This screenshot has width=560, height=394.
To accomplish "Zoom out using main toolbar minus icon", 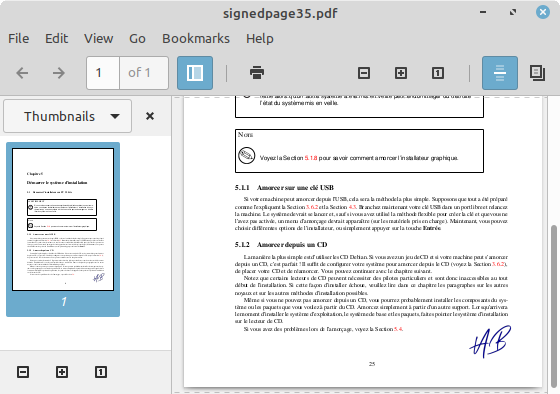I will [x=364, y=73].
